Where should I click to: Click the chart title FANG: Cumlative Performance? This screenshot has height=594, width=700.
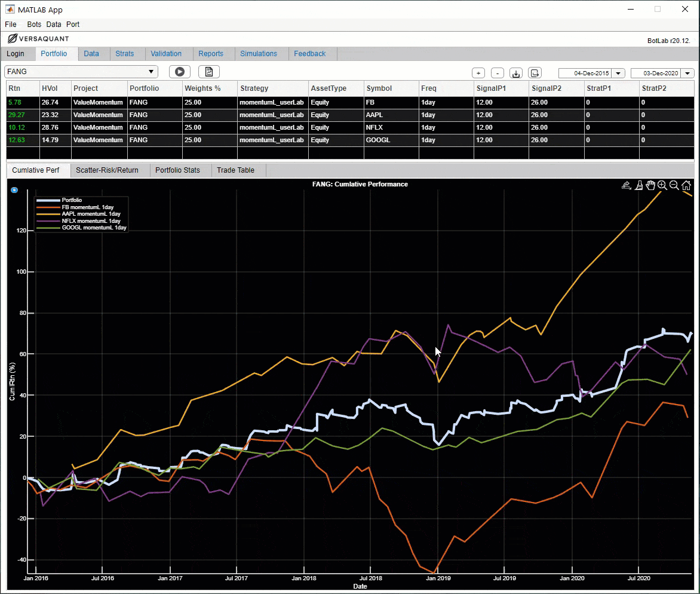pyautogui.click(x=360, y=184)
